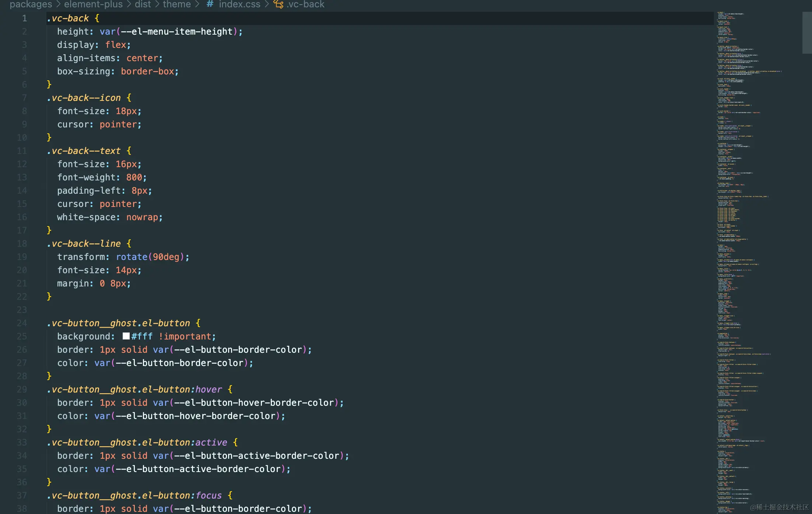The width and height of the screenshot is (812, 514).
Task: Click the 'index.css' breadcrumb file
Action: pyautogui.click(x=239, y=4)
